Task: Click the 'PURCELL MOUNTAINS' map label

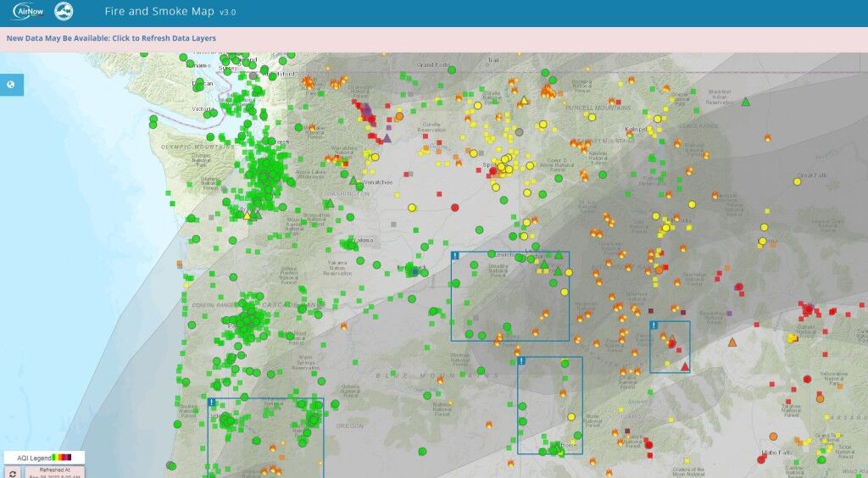Action: click(598, 108)
